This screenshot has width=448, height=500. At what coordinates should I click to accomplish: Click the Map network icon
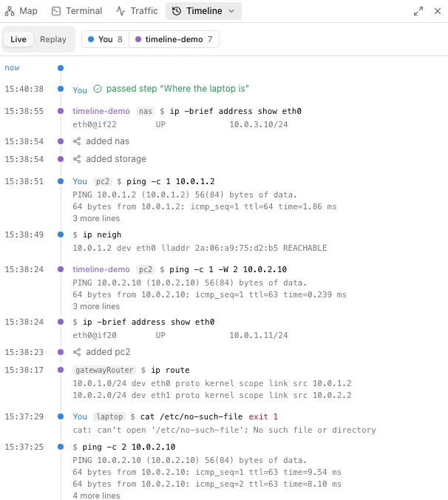coord(10,11)
